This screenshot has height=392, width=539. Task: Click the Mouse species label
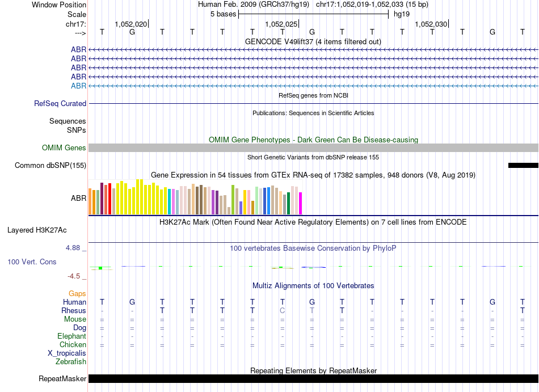click(x=75, y=319)
